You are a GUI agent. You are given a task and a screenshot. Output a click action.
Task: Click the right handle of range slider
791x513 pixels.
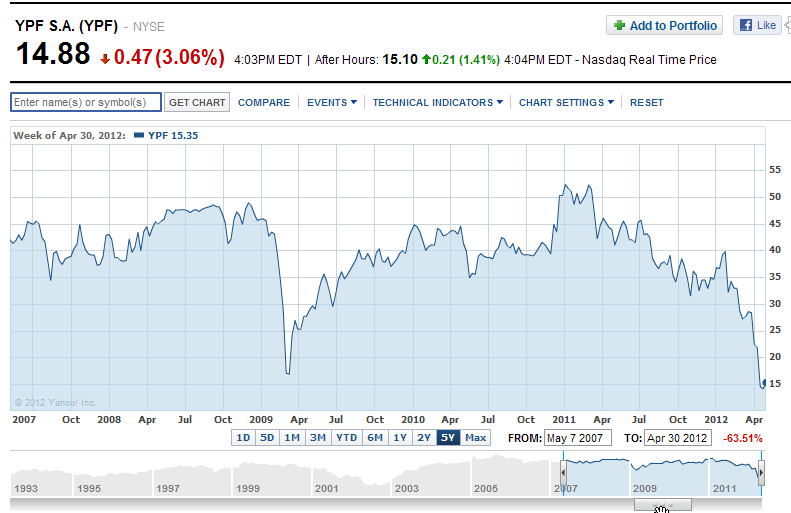click(762, 470)
